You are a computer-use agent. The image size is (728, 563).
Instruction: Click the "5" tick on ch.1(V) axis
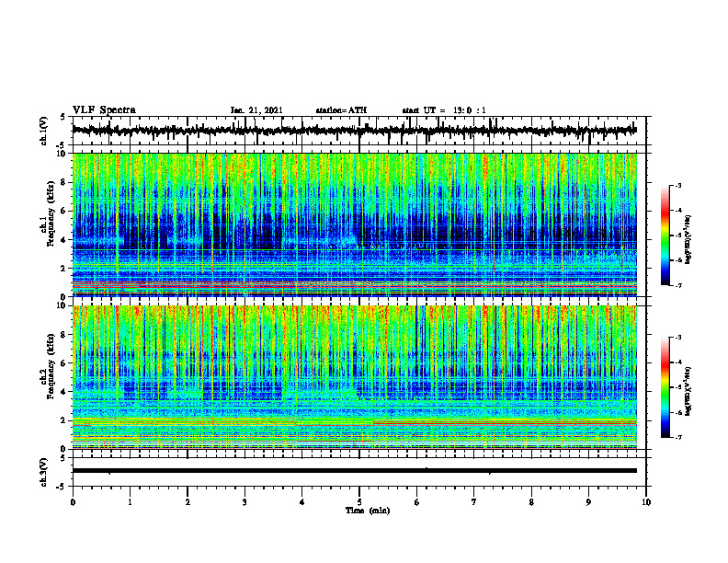63,117
